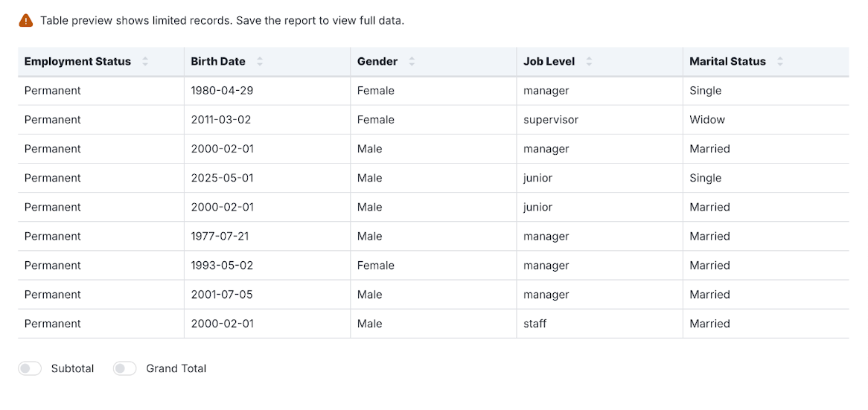This screenshot has width=868, height=410.
Task: Select birth date cell 1980-04-29
Action: click(222, 91)
